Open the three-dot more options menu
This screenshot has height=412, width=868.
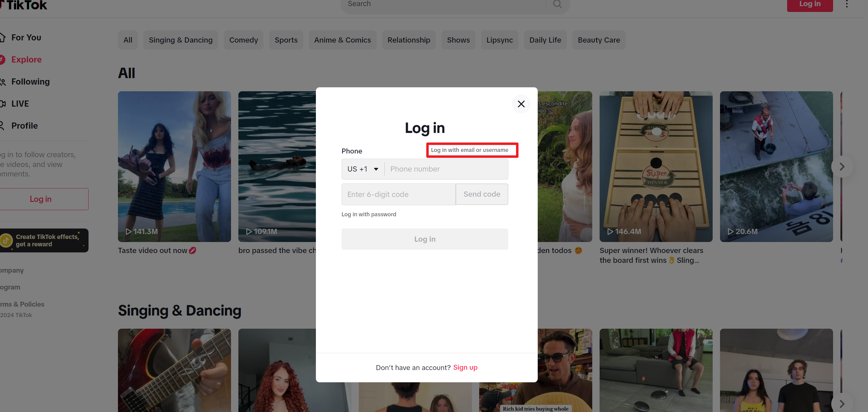coord(847,4)
